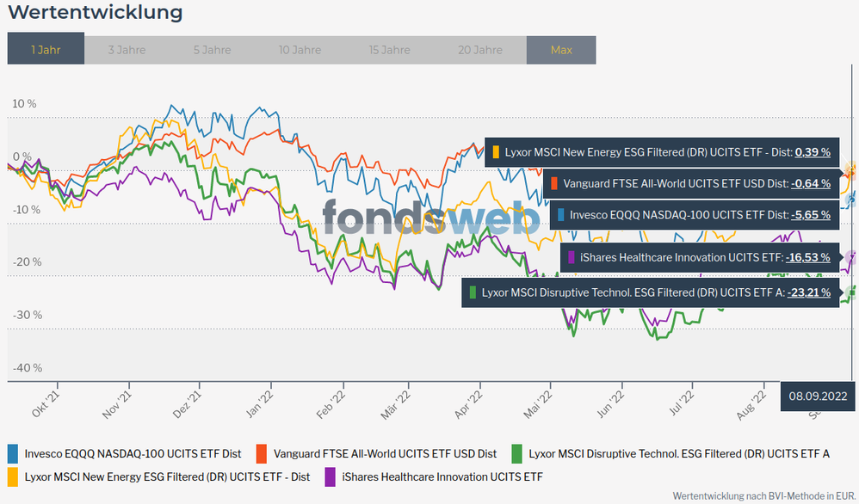
Task: Click the iShares Healthcare -16,53 % tooltip
Action: [x=699, y=257]
